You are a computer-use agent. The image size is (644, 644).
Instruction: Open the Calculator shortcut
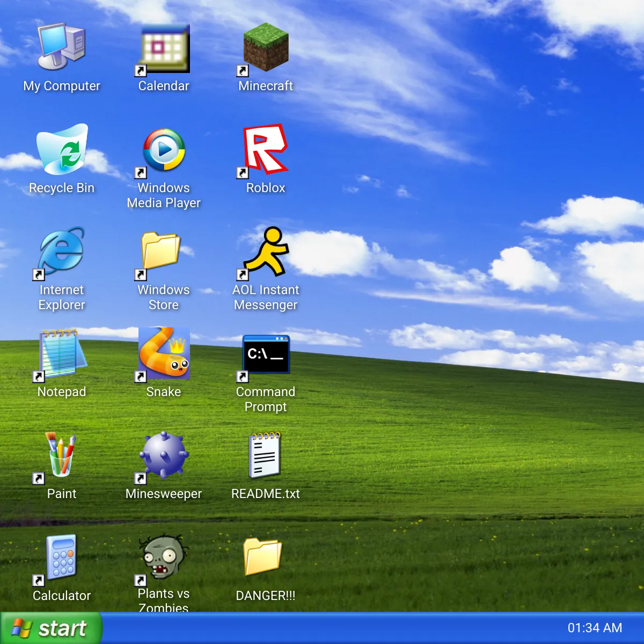click(x=62, y=557)
